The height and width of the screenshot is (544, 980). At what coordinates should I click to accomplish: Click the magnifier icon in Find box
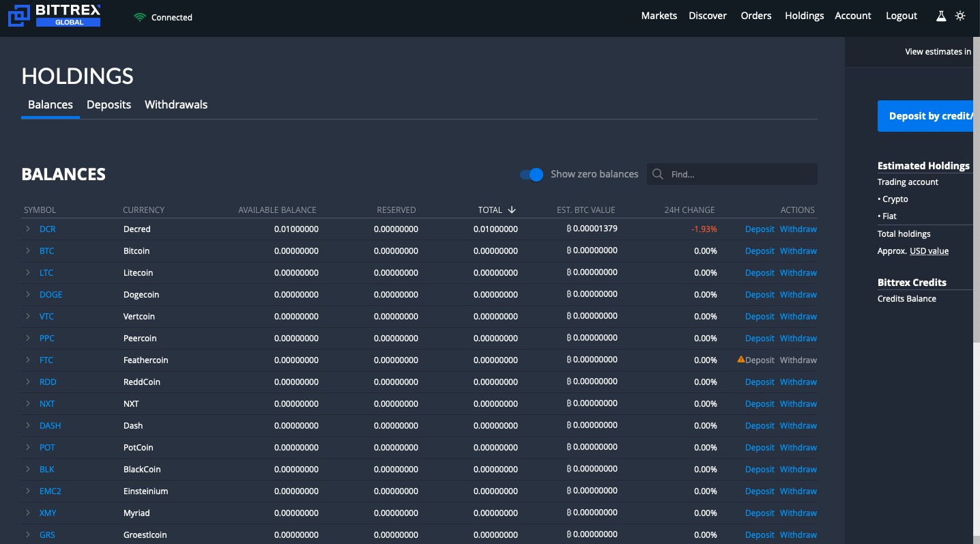(658, 174)
